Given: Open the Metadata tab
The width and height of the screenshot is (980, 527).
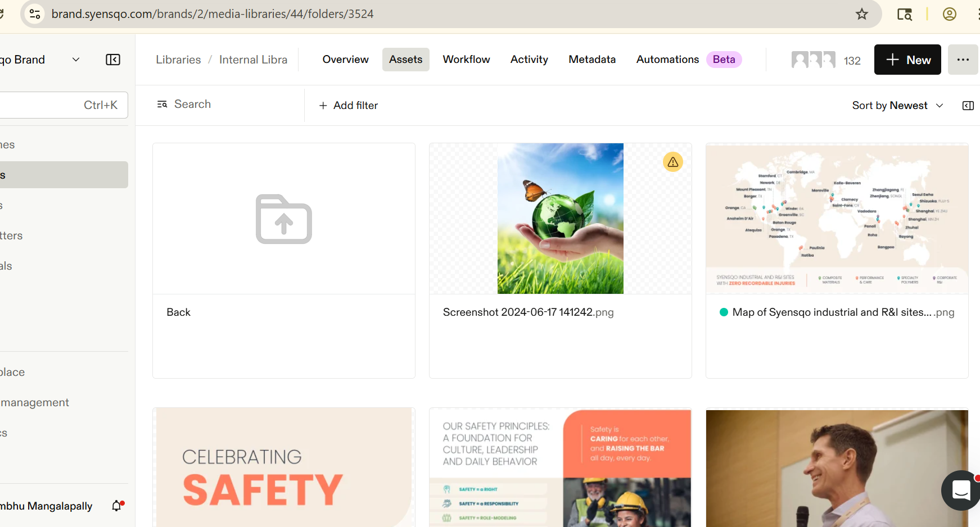Looking at the screenshot, I should [x=591, y=60].
